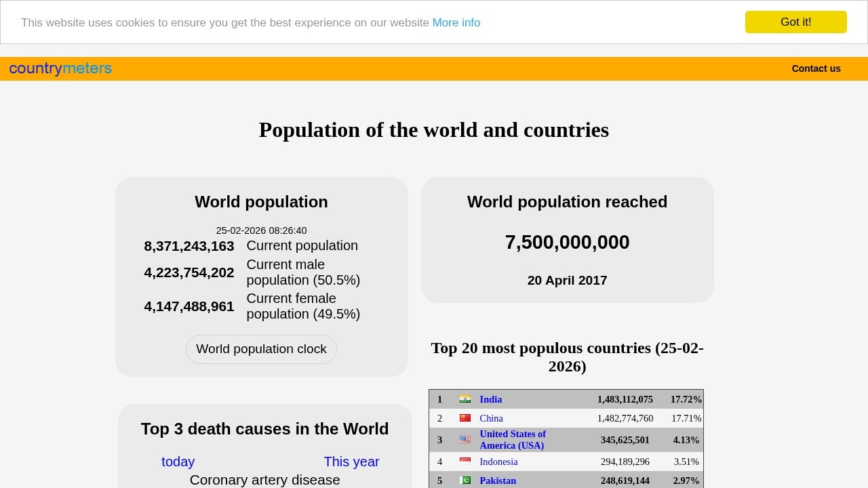Screen dimensions: 868x488
Task: Click the United States flag icon
Action: tap(465, 440)
